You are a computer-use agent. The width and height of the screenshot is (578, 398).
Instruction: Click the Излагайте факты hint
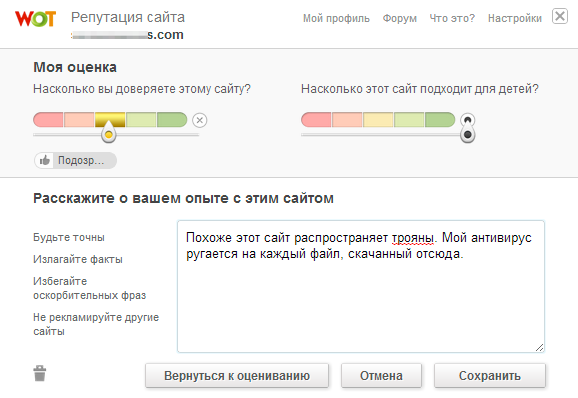(78, 259)
